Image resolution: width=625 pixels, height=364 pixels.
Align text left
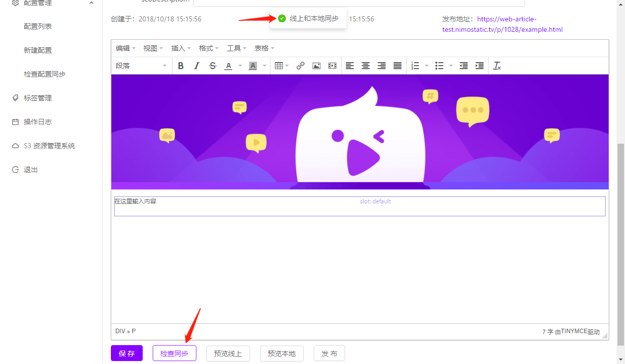tap(350, 66)
